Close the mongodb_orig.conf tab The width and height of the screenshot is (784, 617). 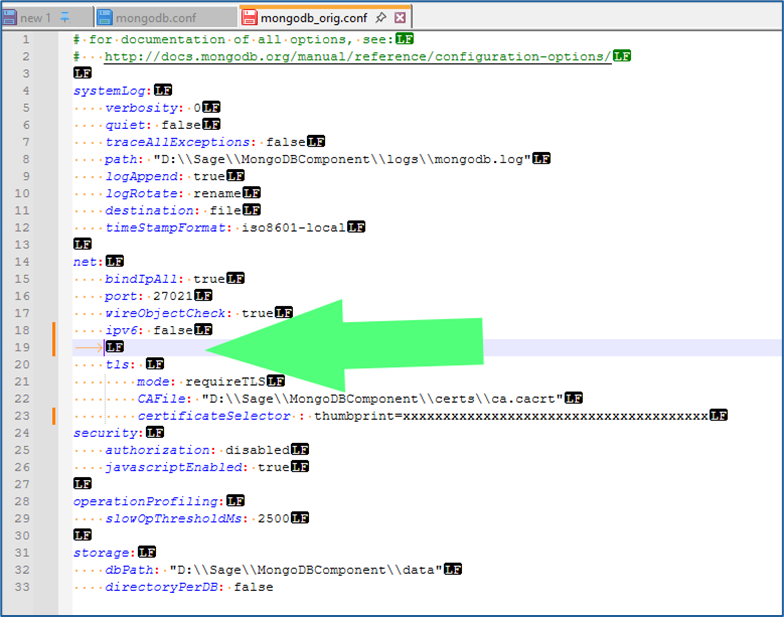pos(400,17)
